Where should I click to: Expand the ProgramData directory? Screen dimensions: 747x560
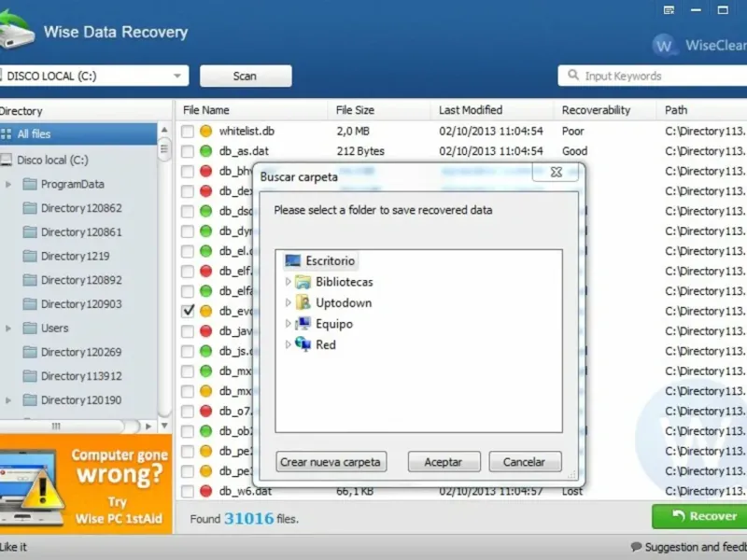(8, 184)
